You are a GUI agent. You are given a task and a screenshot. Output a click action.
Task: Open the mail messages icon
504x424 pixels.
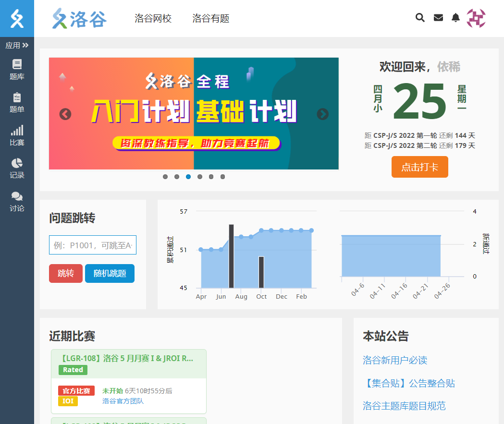pyautogui.click(x=438, y=18)
